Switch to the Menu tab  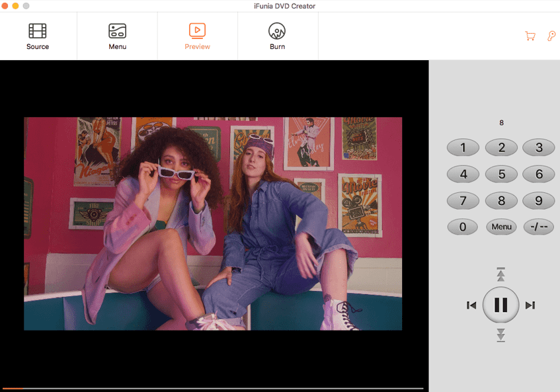coord(117,36)
